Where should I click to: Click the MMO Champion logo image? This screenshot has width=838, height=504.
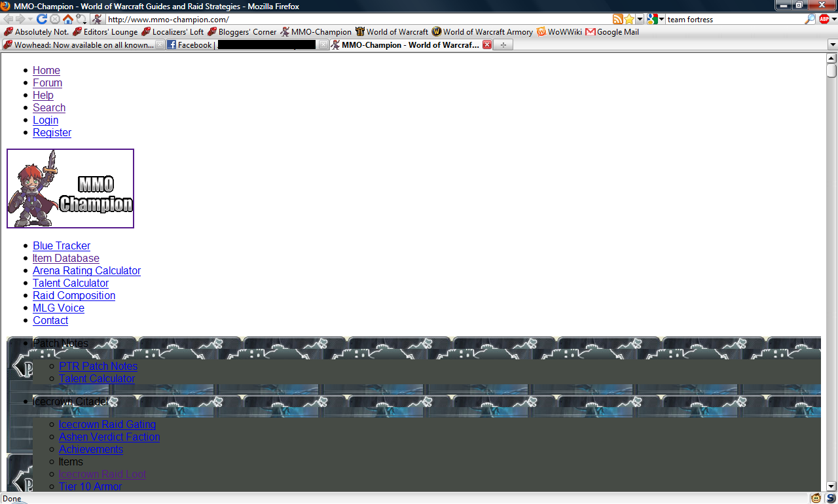[x=71, y=189]
